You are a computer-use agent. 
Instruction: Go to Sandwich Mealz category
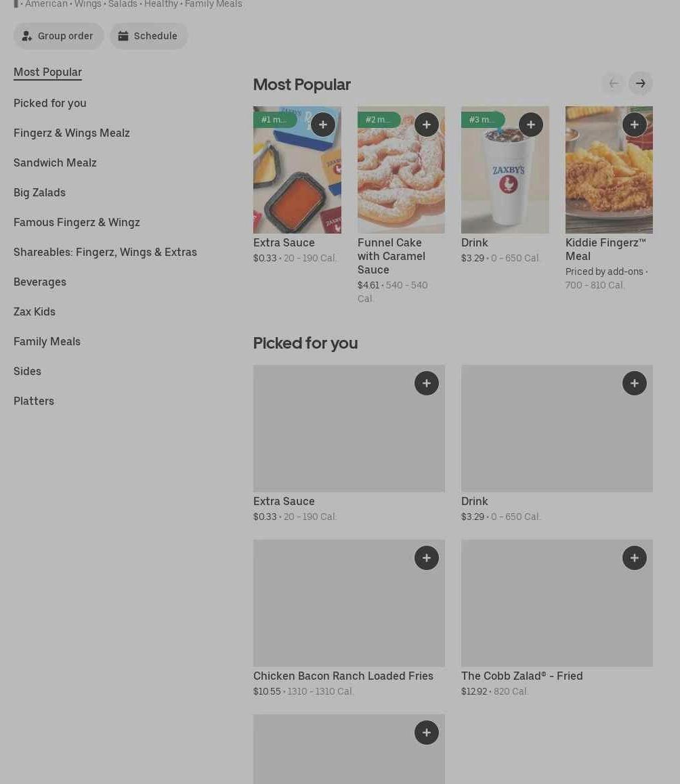55,162
